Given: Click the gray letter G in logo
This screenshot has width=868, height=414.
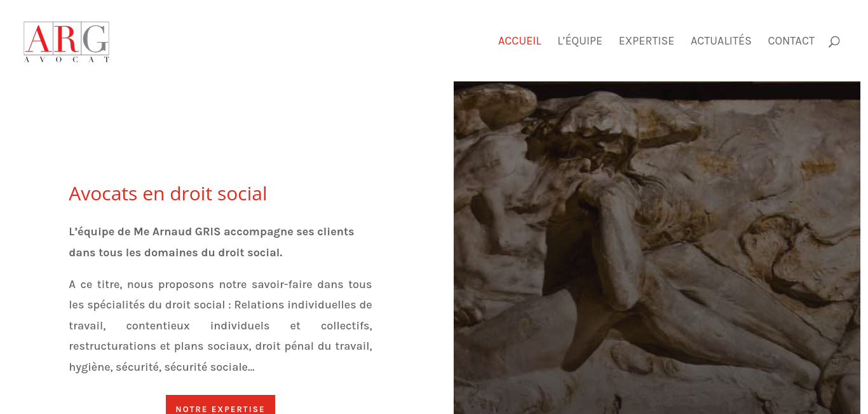Looking at the screenshot, I should point(95,38).
